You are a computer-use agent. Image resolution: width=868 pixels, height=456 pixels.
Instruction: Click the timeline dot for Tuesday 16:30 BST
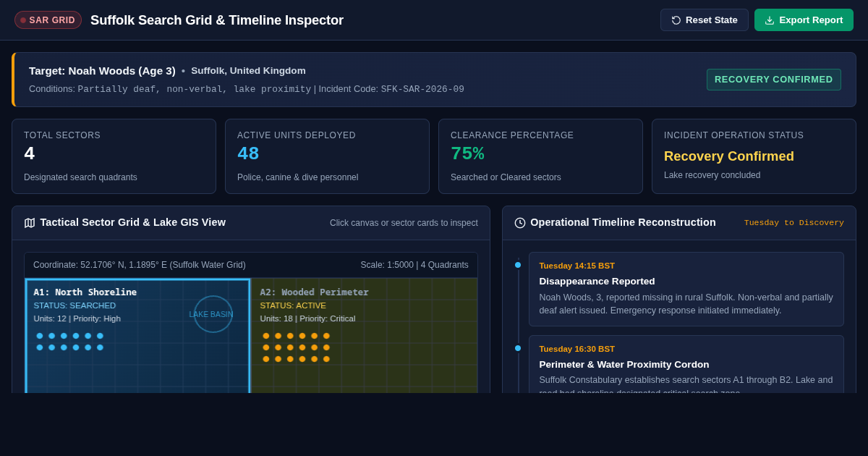click(518, 348)
